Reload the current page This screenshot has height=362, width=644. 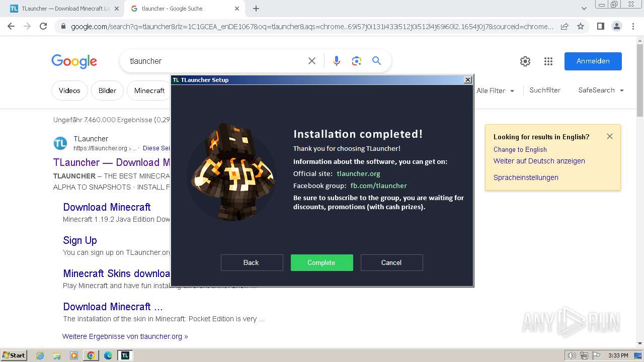[x=43, y=26]
